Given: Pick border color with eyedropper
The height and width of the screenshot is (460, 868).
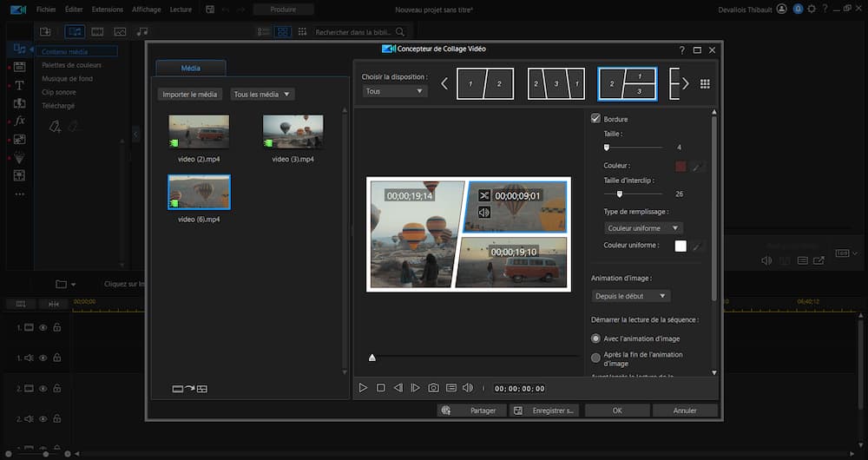Looking at the screenshot, I should 698,166.
